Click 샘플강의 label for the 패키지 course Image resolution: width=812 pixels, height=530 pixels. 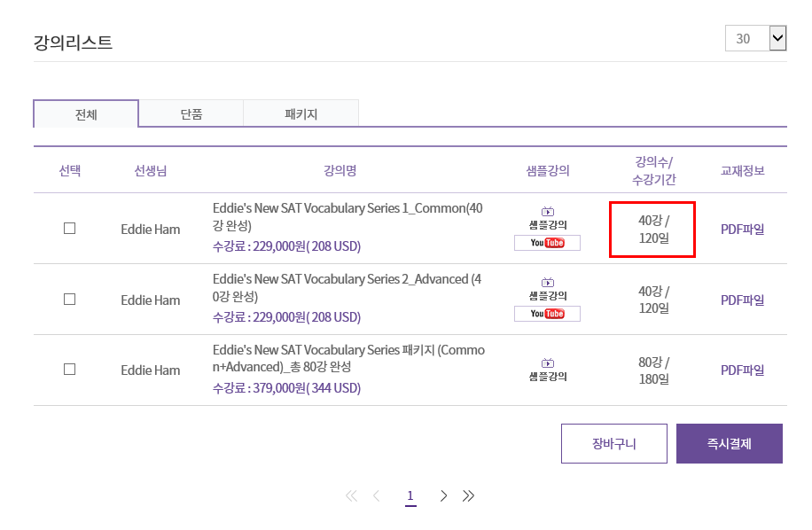[x=547, y=377]
